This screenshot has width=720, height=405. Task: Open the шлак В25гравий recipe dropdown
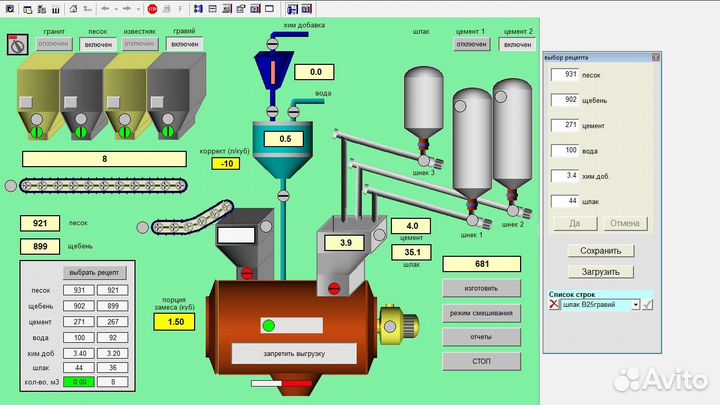pyautogui.click(x=635, y=304)
